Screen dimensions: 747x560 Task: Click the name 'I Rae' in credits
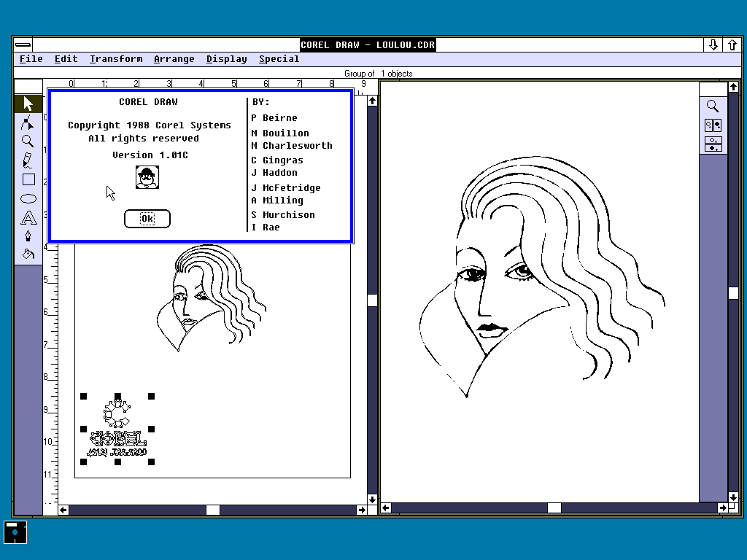[x=266, y=227]
